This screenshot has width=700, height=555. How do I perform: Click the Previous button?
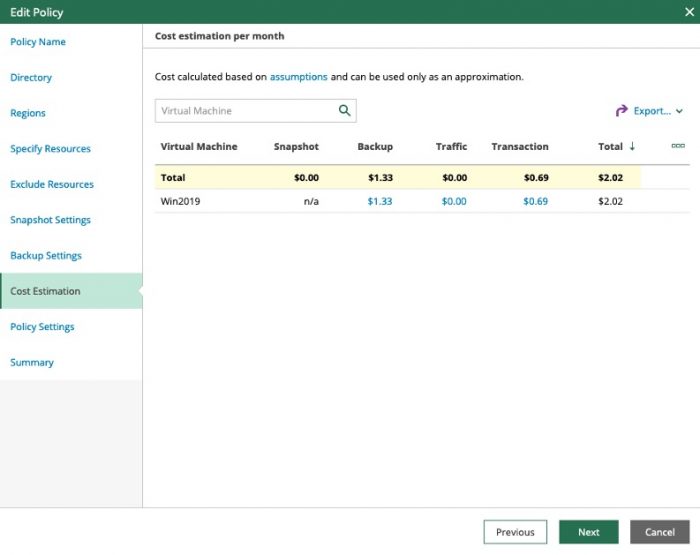tap(515, 532)
